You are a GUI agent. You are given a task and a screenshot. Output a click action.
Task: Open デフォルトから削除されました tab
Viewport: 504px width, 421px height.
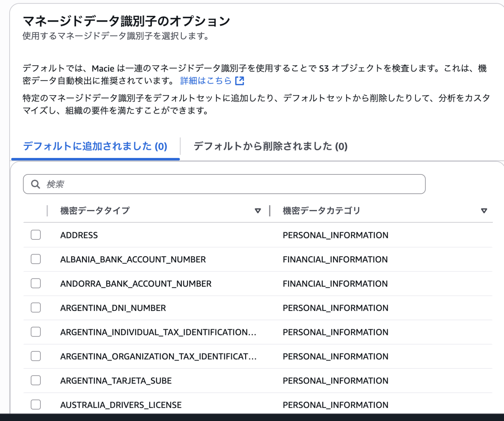(x=270, y=147)
